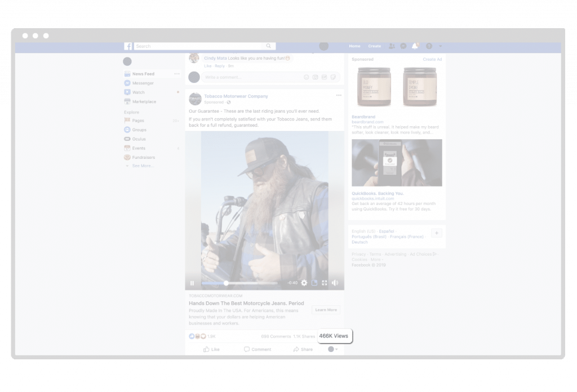This screenshot has height=392, width=577.
Task: Open the Create menu
Action: (374, 46)
